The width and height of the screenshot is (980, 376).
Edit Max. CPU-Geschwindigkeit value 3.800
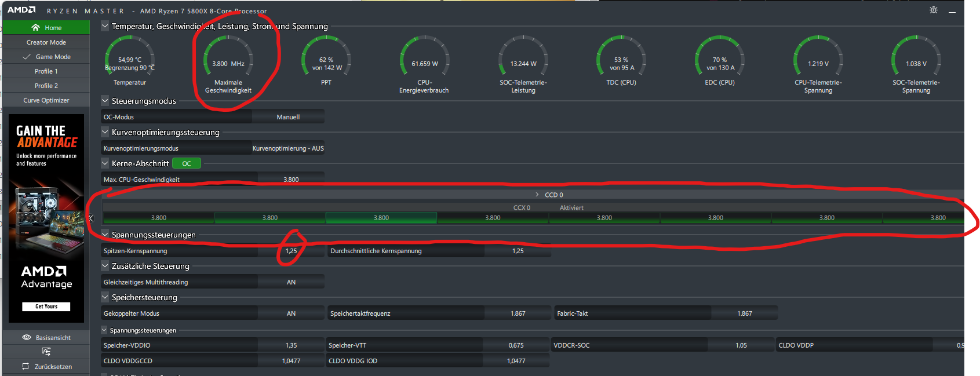[291, 180]
